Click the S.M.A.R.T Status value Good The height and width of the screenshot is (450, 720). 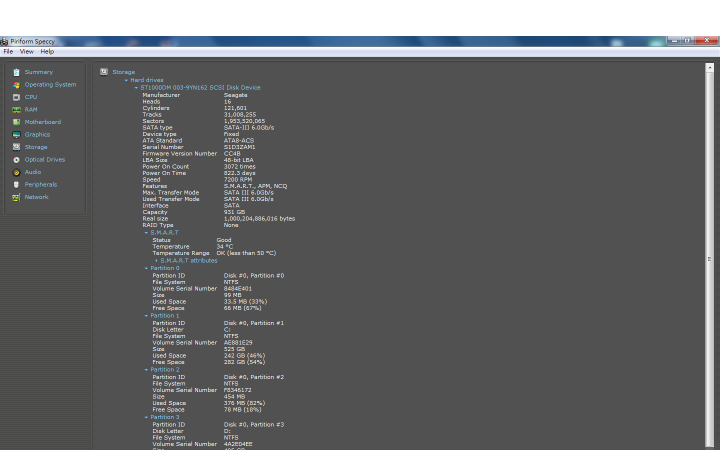(224, 240)
